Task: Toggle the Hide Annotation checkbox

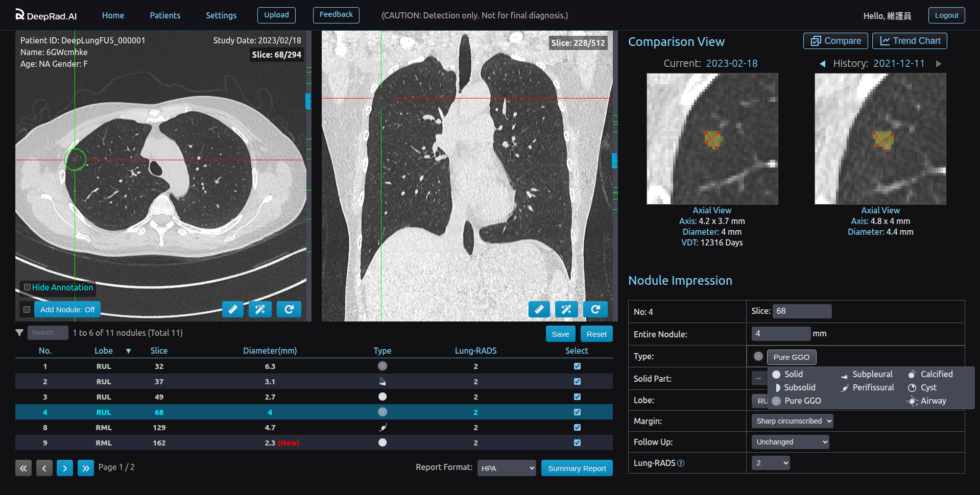Action: click(28, 287)
